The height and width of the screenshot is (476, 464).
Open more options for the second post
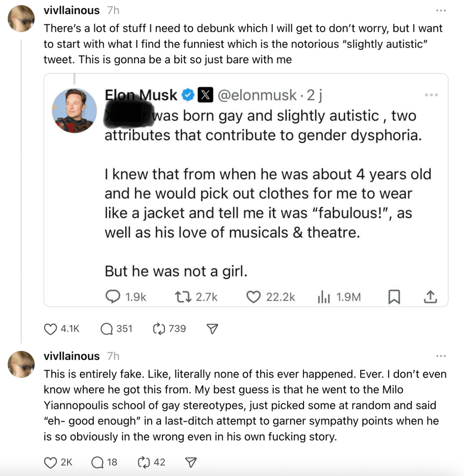coord(441,356)
